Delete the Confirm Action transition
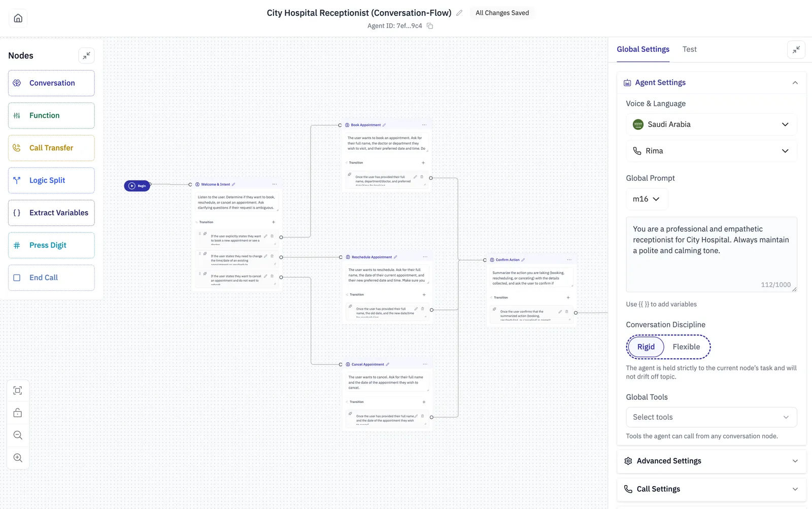 click(567, 312)
